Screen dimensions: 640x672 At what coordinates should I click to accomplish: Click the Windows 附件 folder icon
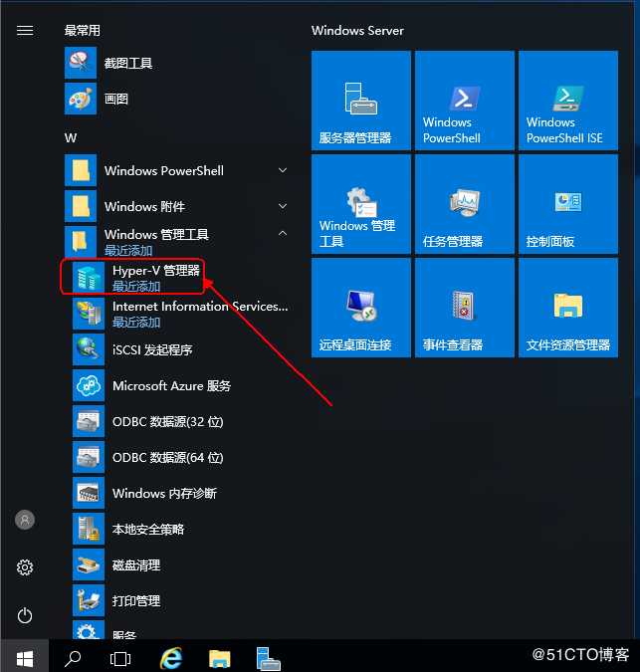pos(81,206)
